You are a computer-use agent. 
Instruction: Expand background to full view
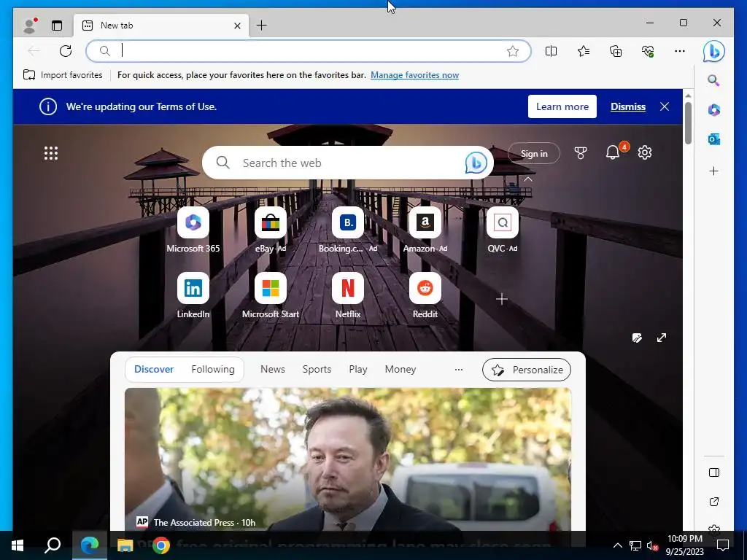661,338
